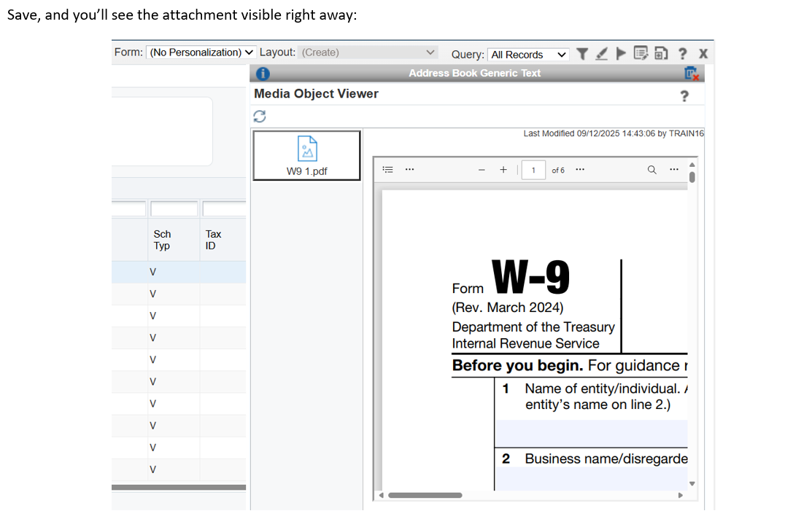The height and width of the screenshot is (519, 812).
Task: Open the PDF table of contents icon
Action: coord(389,170)
